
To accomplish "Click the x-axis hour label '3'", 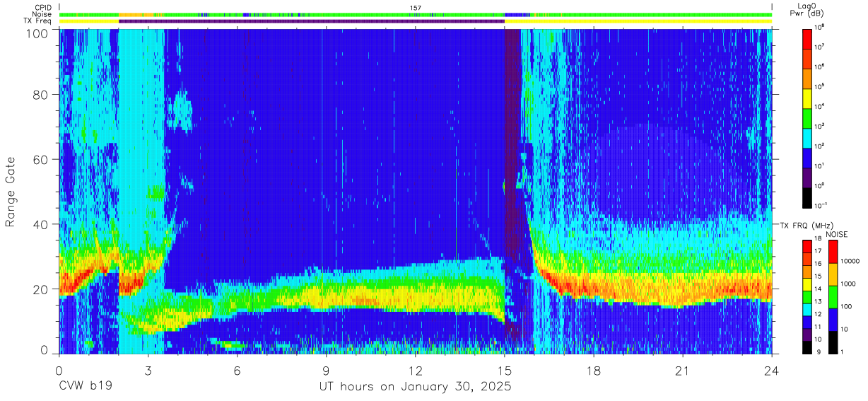I will pyautogui.click(x=148, y=371).
